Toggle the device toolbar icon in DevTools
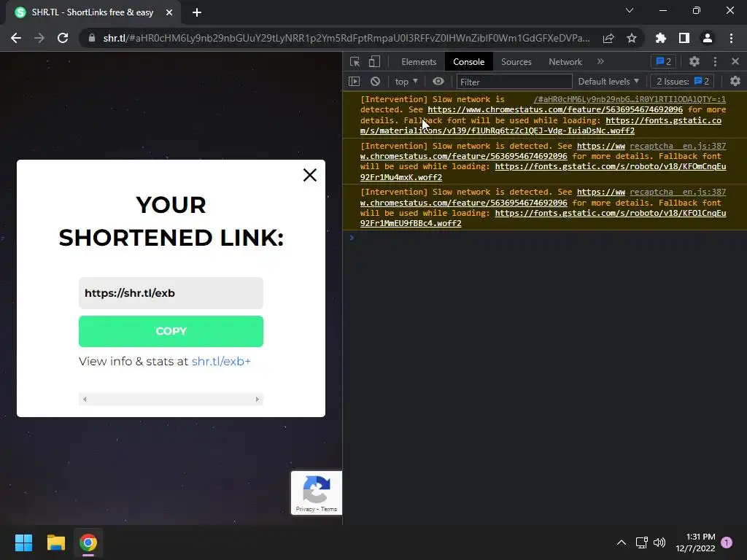This screenshot has width=747, height=560. tap(374, 61)
